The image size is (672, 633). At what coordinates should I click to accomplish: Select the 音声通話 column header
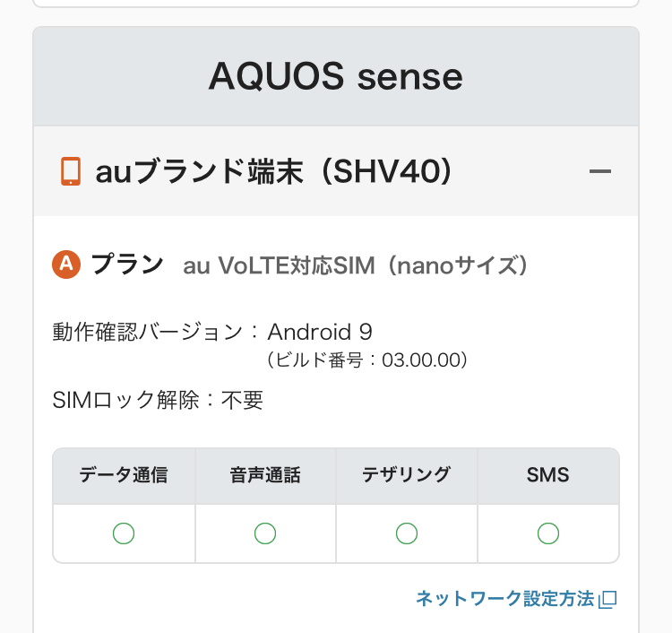coord(265,475)
